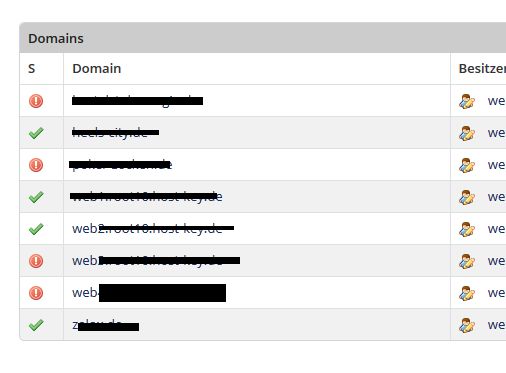Image resolution: width=506 pixels, height=373 pixels.
Task: Click owner user icon in first row
Action: (x=467, y=101)
